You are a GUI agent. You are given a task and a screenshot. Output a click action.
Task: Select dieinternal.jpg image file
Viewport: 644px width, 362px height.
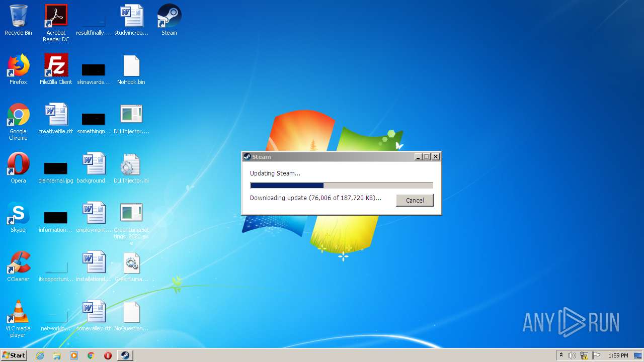(x=56, y=172)
